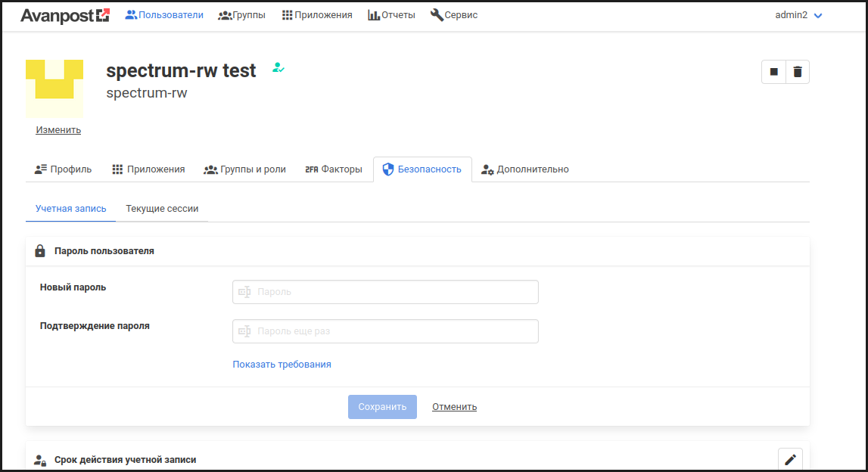868x472 pixels.
Task: Click the Новый пароль input field
Action: pyautogui.click(x=385, y=292)
